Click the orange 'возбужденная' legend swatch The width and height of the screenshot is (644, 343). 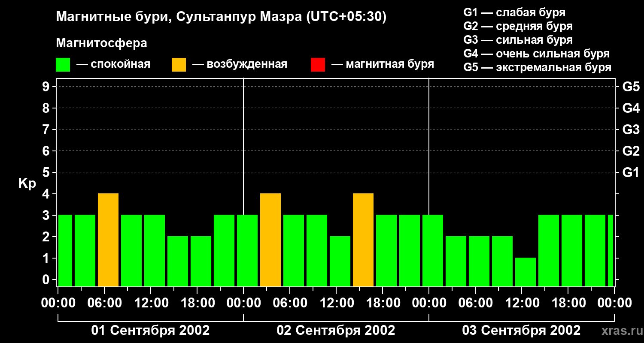(x=179, y=65)
